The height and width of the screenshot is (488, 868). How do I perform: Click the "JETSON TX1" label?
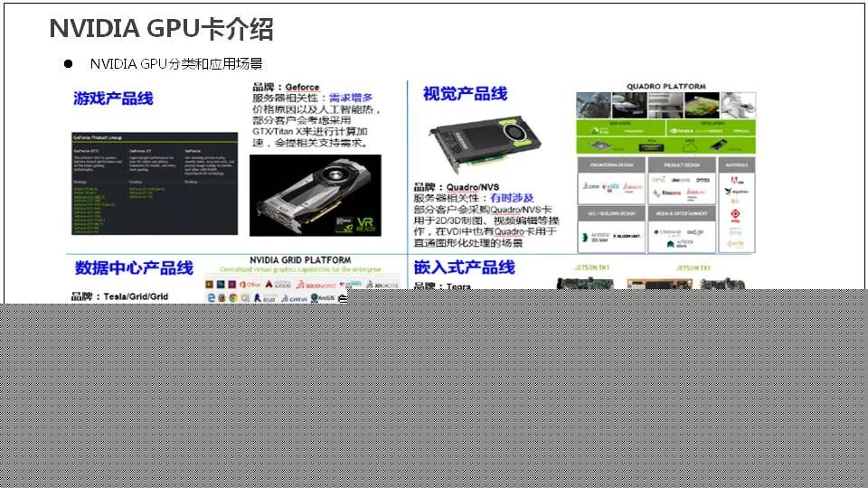693,267
